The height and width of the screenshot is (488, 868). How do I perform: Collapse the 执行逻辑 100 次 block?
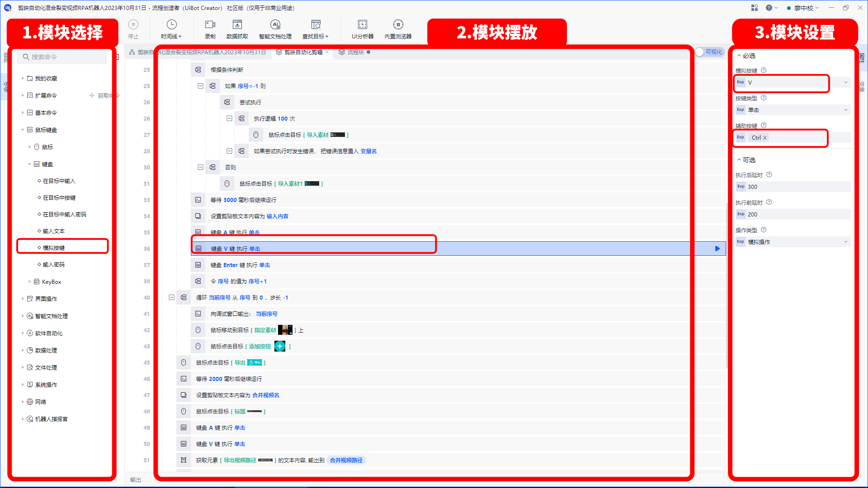[x=229, y=118]
